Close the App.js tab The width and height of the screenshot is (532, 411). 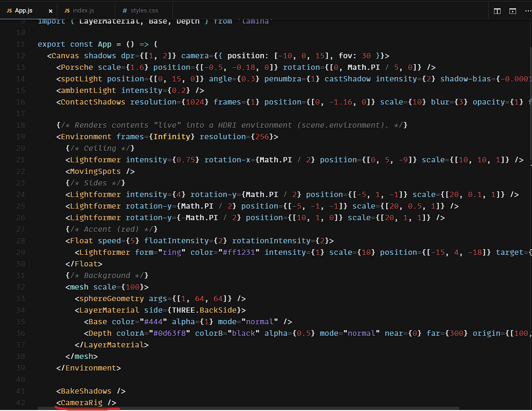click(50, 11)
